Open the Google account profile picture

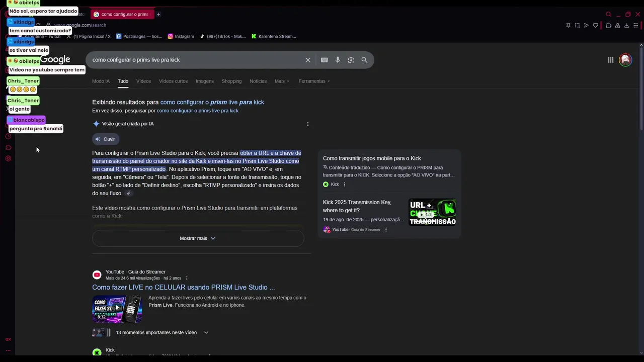625,60
